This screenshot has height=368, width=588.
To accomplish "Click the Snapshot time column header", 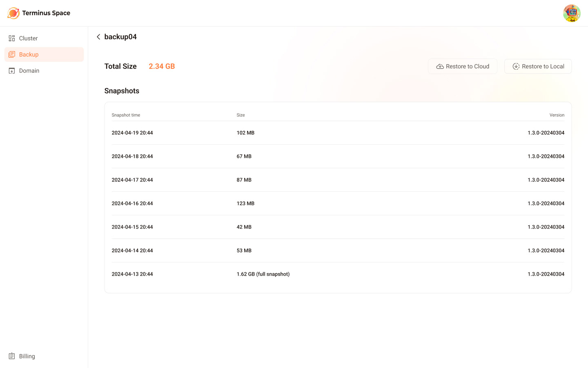I will coord(126,115).
